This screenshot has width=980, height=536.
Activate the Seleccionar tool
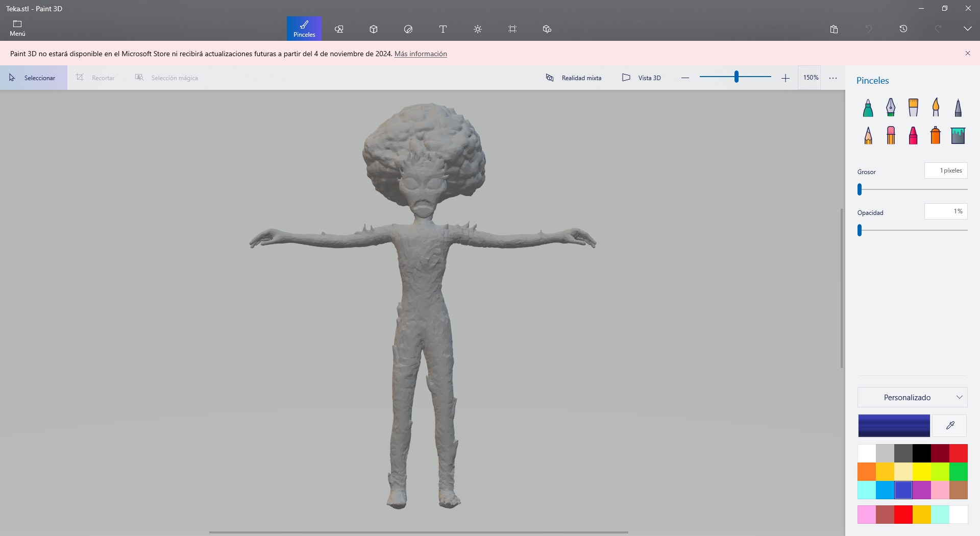tap(34, 78)
